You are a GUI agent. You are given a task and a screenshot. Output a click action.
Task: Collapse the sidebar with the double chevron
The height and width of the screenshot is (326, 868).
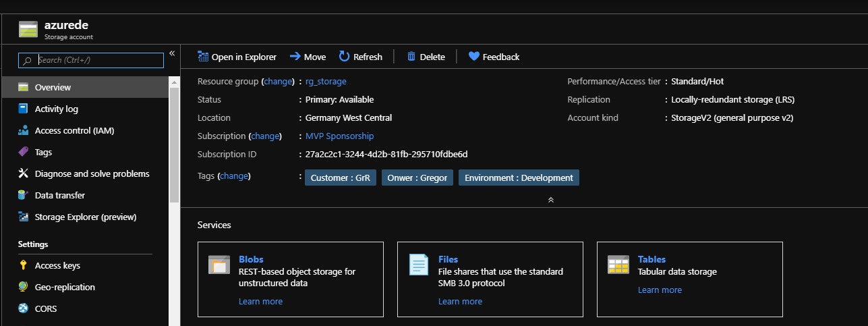(x=172, y=53)
